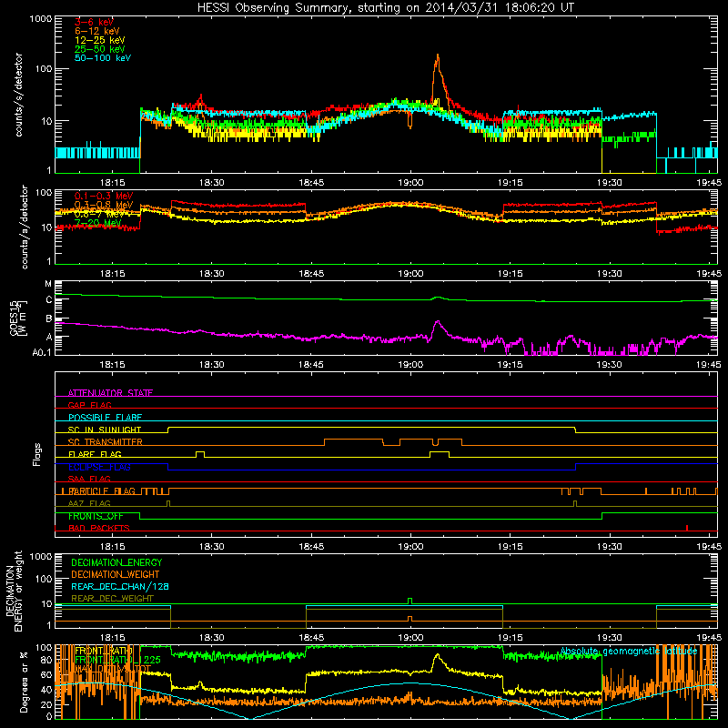Image resolution: width=728 pixels, height=728 pixels.
Task: Select the ATTENUATOR_STATE flag label
Action: tap(110, 393)
